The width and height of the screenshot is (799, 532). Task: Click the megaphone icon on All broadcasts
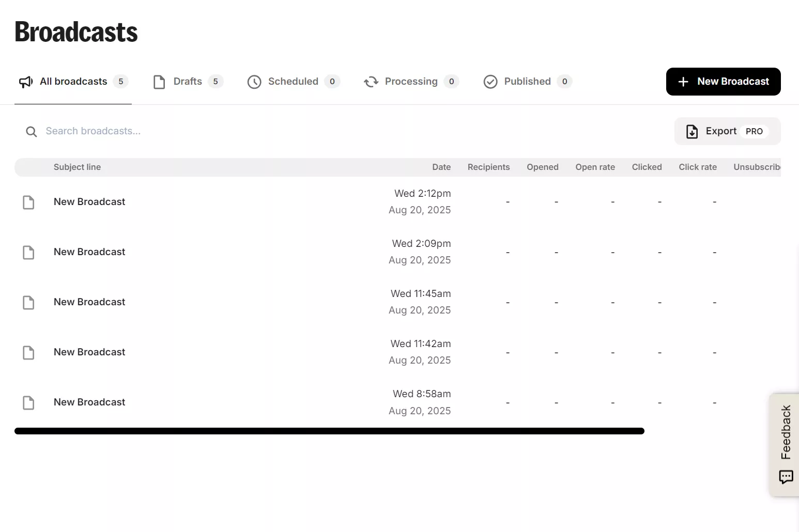point(26,82)
